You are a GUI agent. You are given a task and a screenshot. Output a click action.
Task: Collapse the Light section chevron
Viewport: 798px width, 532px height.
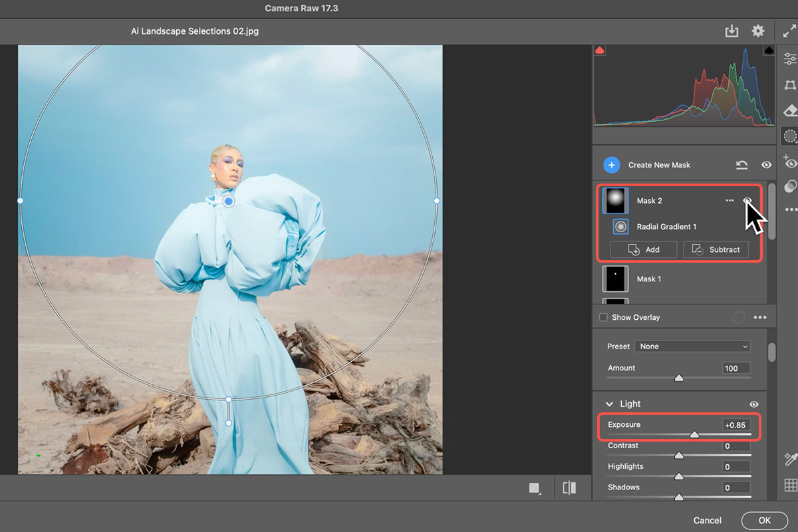click(x=609, y=404)
